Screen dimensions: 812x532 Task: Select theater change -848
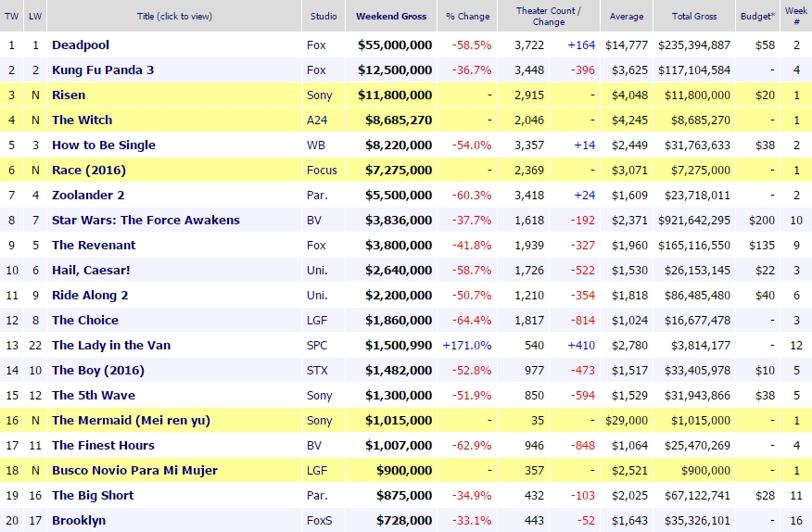(x=583, y=445)
